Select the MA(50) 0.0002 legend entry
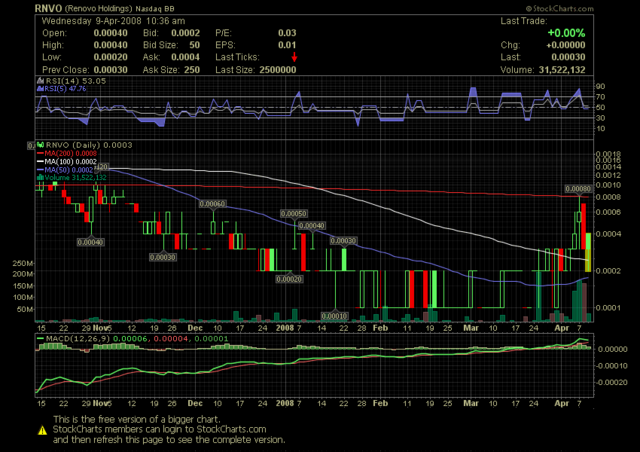Image resolution: width=640 pixels, height=452 pixels. point(65,169)
